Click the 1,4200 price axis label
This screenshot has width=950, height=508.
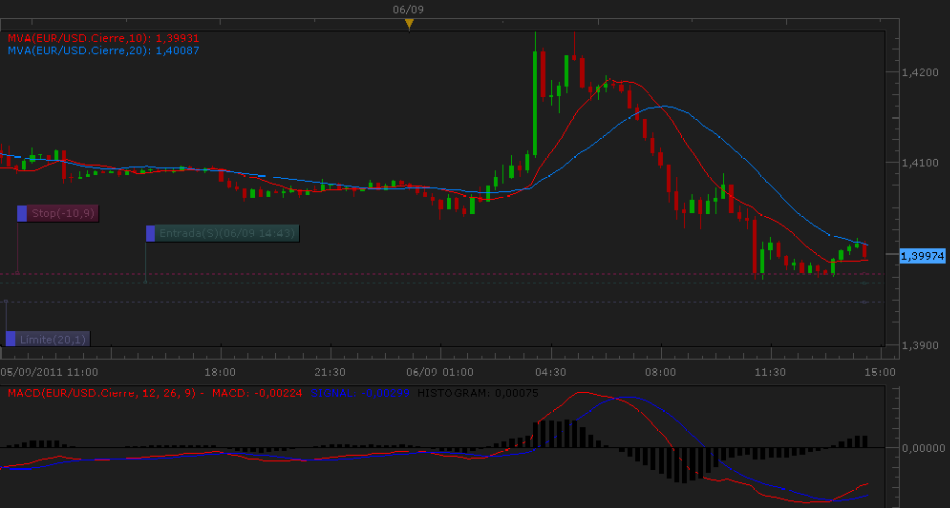919,73
